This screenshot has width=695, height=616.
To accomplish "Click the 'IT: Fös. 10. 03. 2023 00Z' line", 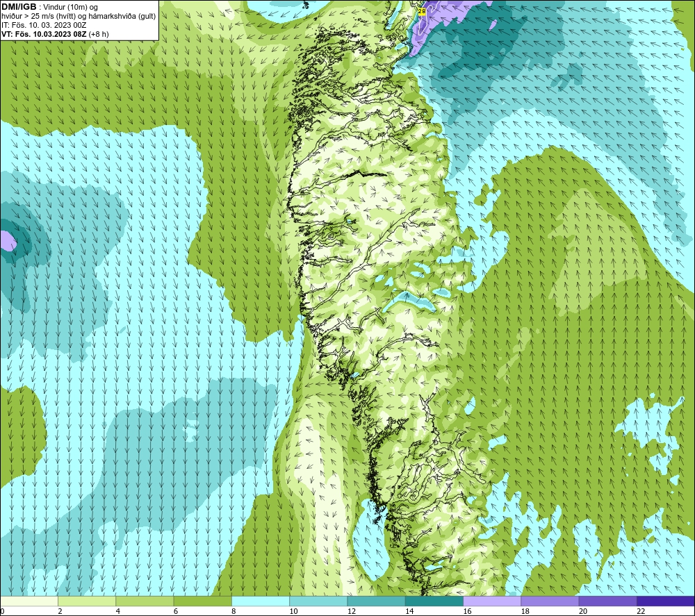I will tap(44, 25).
